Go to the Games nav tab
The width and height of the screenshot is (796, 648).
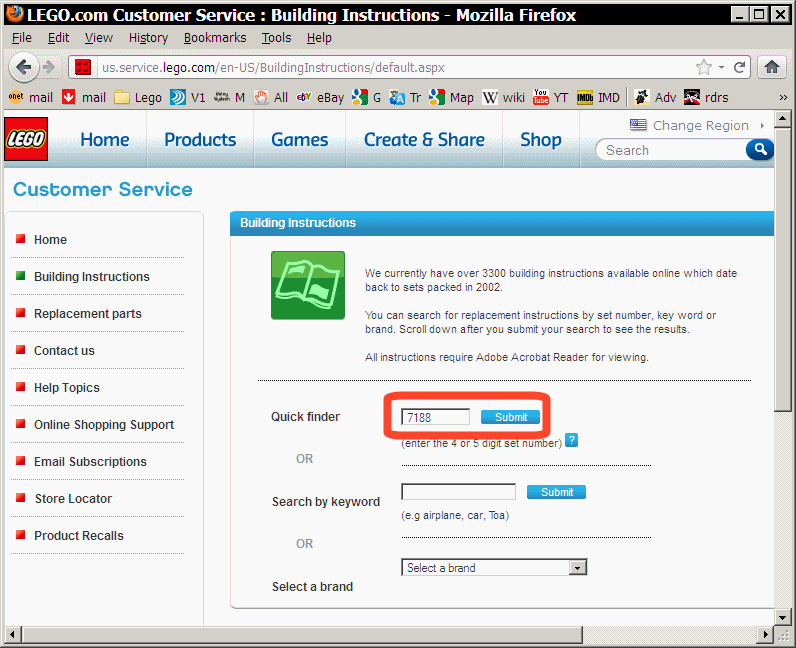300,139
